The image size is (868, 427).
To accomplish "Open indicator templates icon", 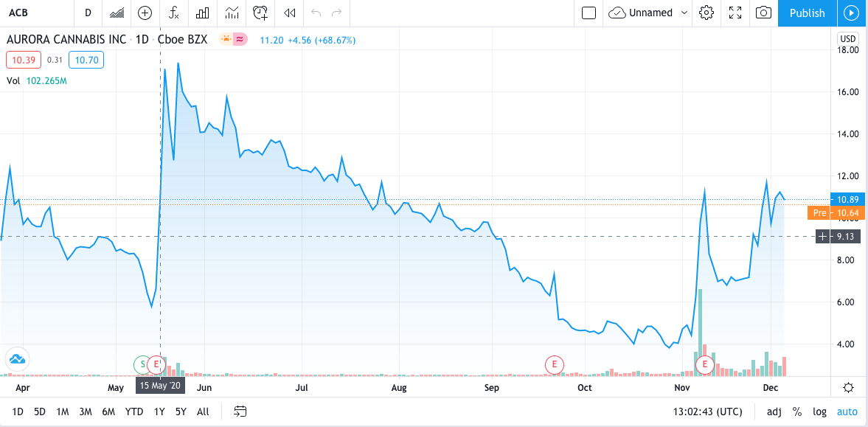I will [232, 13].
